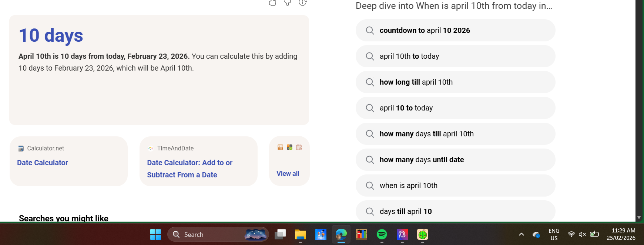The height and width of the screenshot is (245, 644).
Task: Expand hidden system tray icons chevron
Action: (521, 234)
